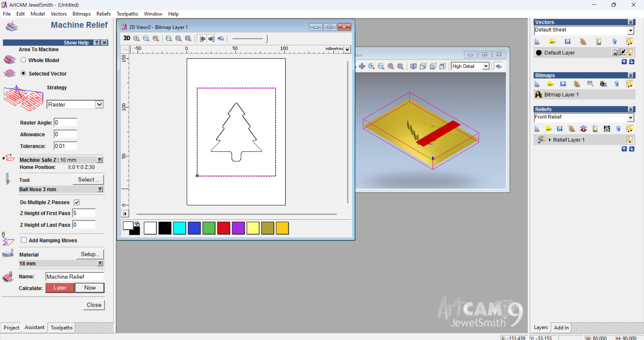Switch to 3D view button

click(x=127, y=38)
